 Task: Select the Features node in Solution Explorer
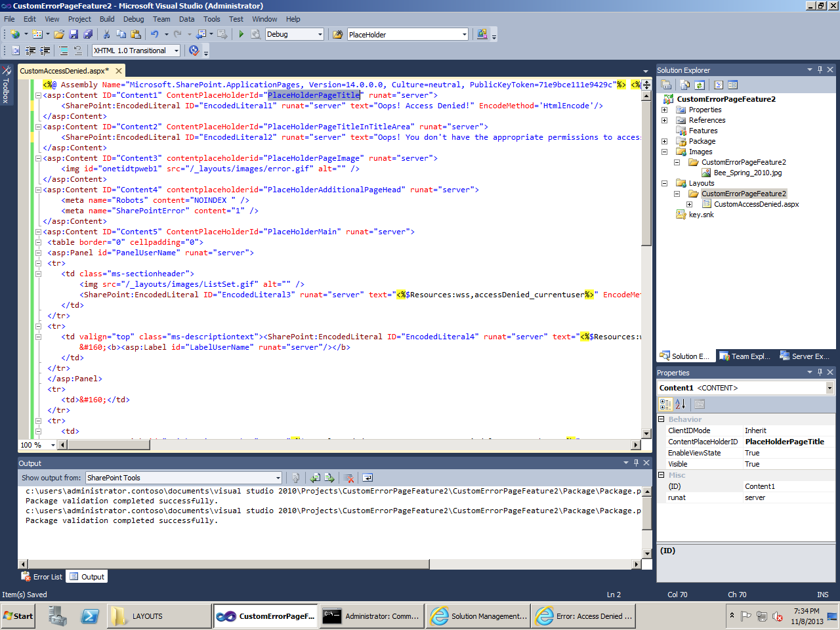click(703, 131)
